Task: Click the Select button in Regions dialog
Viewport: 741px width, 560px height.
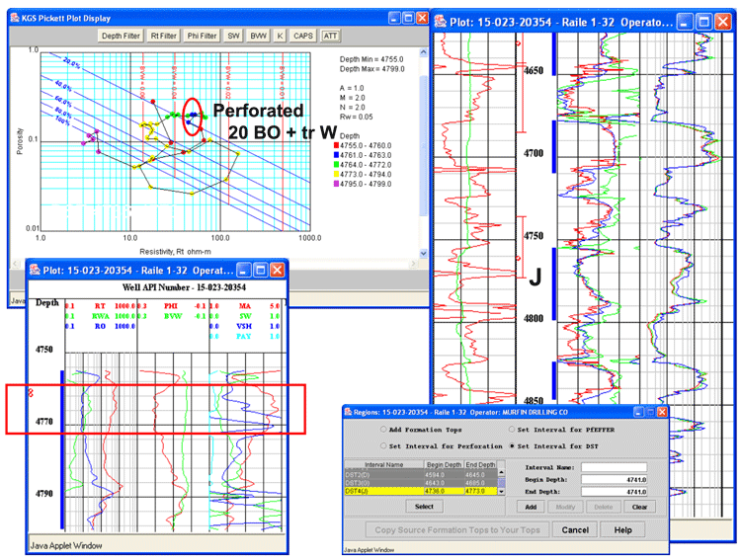Action: pyautogui.click(x=424, y=506)
